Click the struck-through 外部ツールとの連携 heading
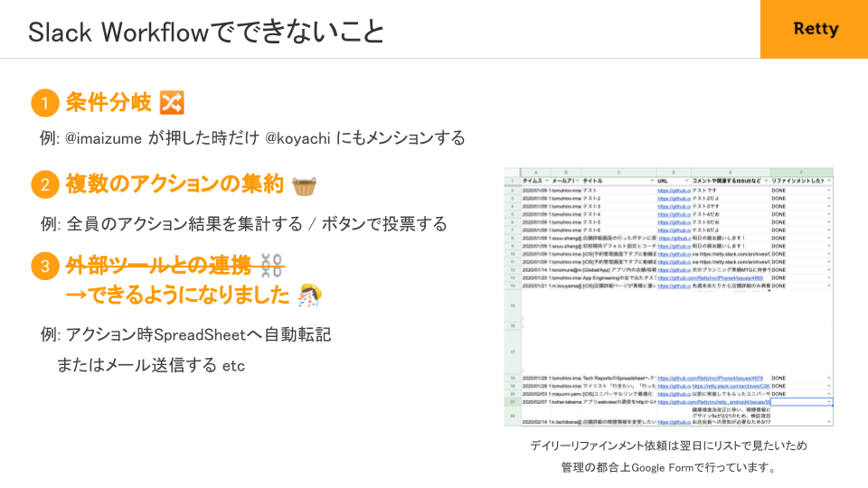Screen dimensions: 868x488 click(158, 266)
